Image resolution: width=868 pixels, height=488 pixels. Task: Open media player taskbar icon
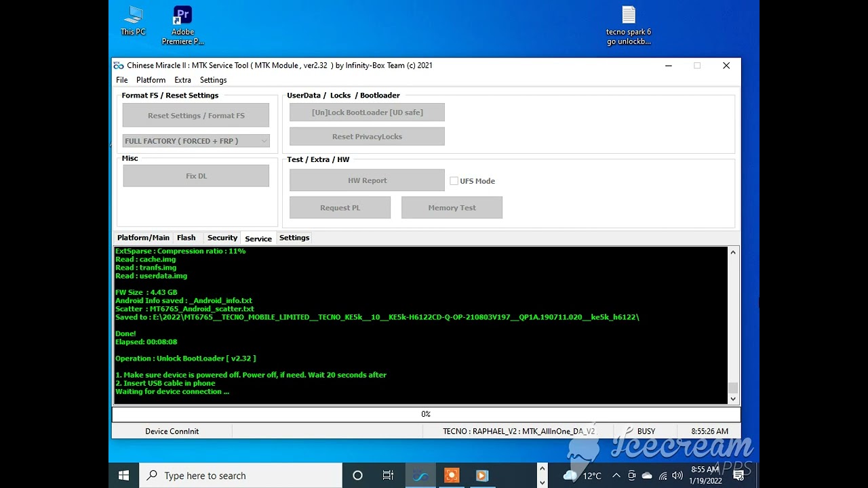tap(482, 475)
